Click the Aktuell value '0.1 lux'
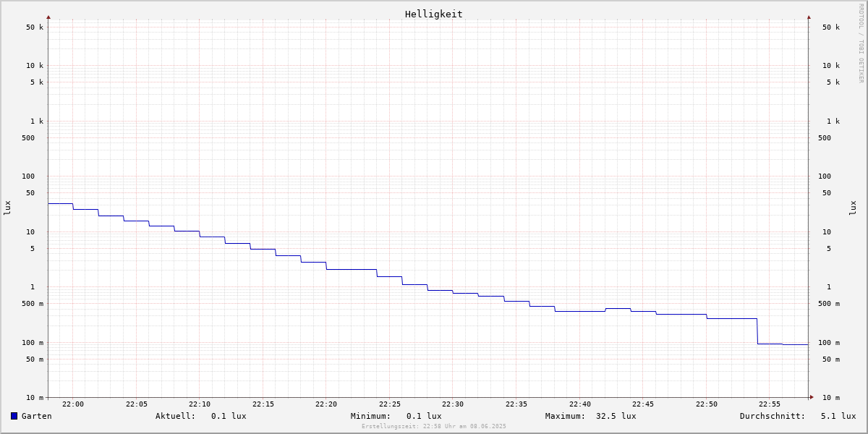 pyautogui.click(x=229, y=416)
